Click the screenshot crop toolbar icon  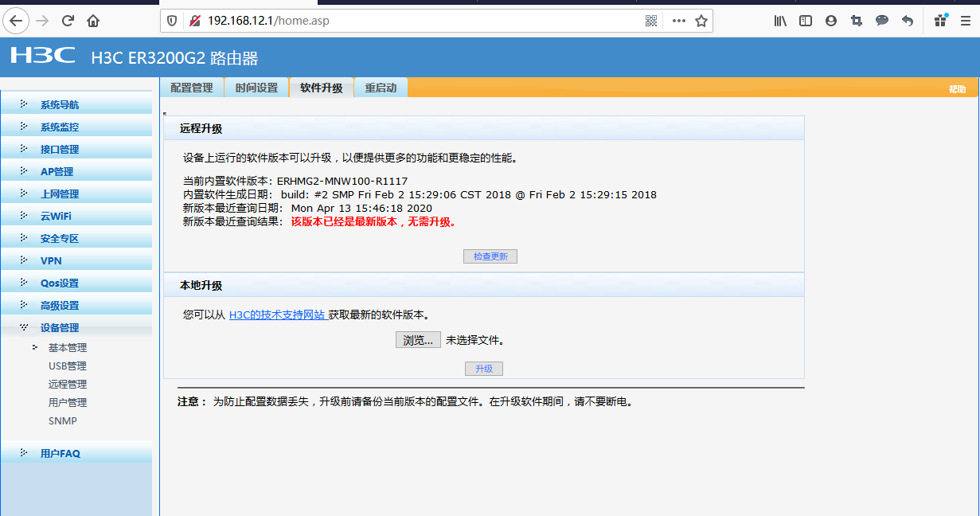coord(857,21)
